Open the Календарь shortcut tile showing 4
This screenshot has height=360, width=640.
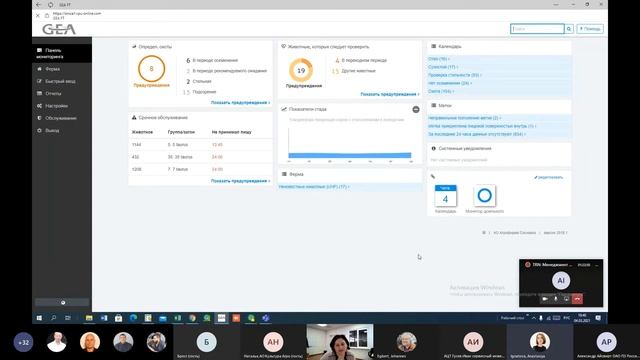pos(445,196)
